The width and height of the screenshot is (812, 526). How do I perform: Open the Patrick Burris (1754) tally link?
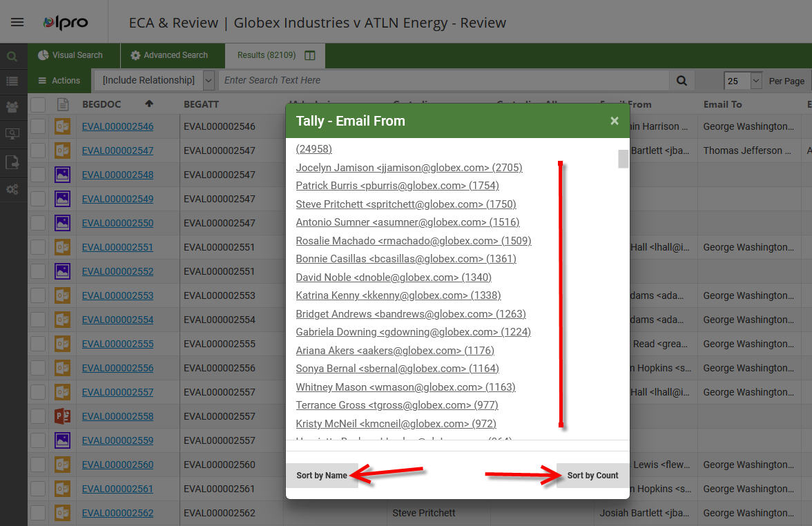397,185
